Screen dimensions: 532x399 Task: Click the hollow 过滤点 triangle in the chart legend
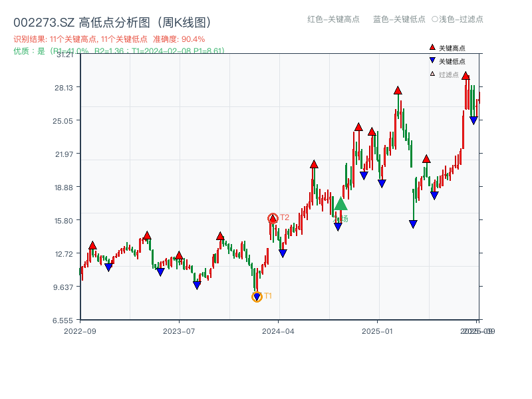click(x=432, y=74)
